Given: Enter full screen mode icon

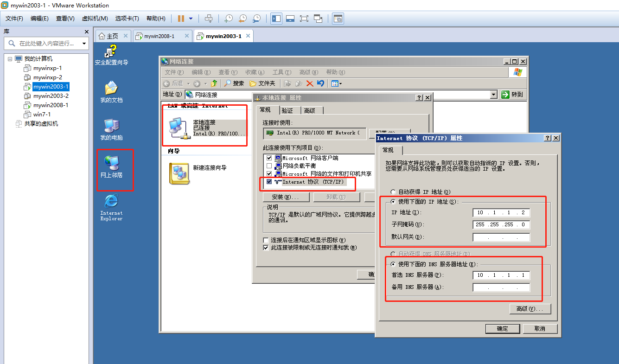Looking at the screenshot, I should coord(304,19).
